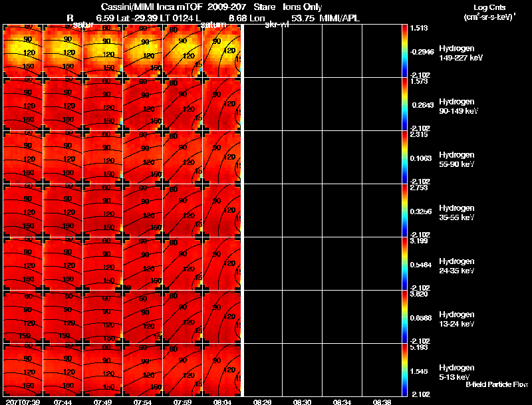Image resolution: width=532 pixels, height=405 pixels.
Task: Click the colorbar maximum value '2.315'
Action: tap(419, 134)
